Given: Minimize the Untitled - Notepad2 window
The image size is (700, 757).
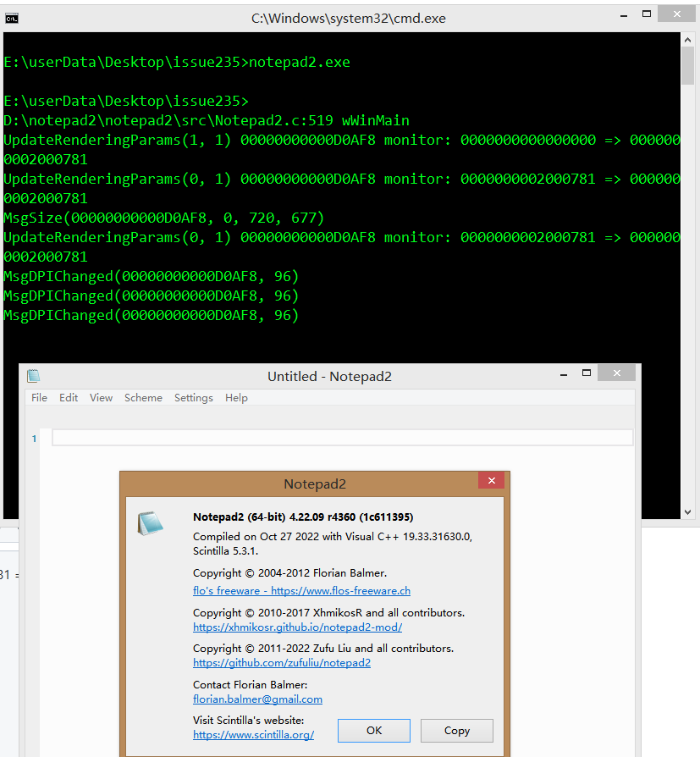Looking at the screenshot, I should (564, 374).
